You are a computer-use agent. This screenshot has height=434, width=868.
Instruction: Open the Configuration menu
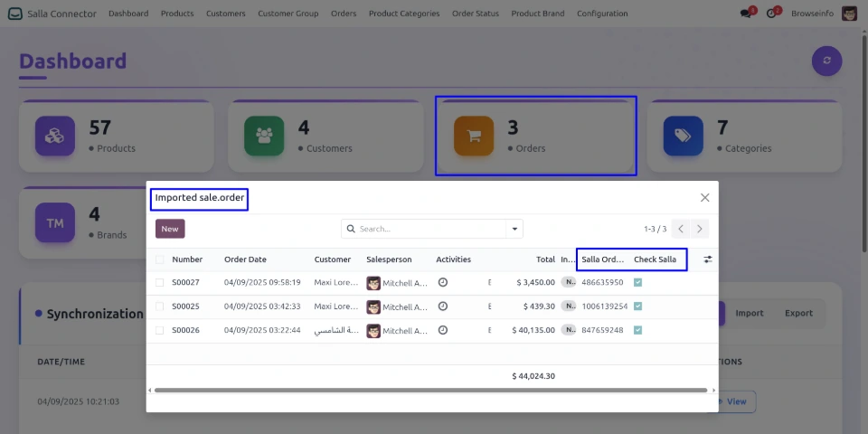602,14
